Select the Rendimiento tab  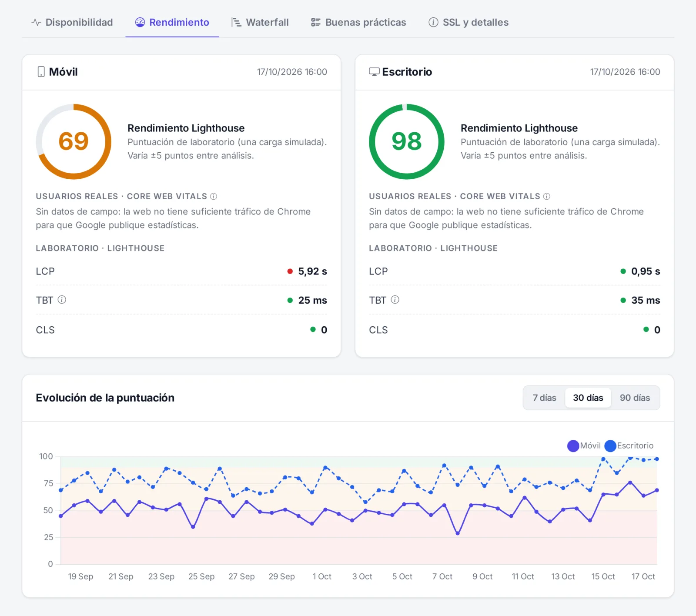pos(172,22)
